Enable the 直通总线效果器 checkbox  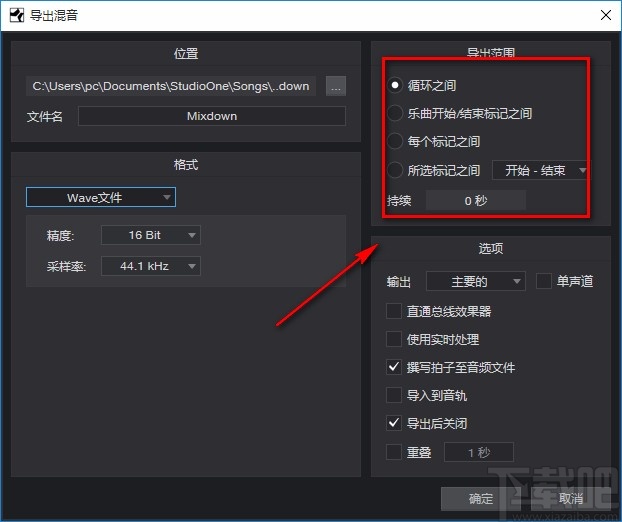coord(394,311)
